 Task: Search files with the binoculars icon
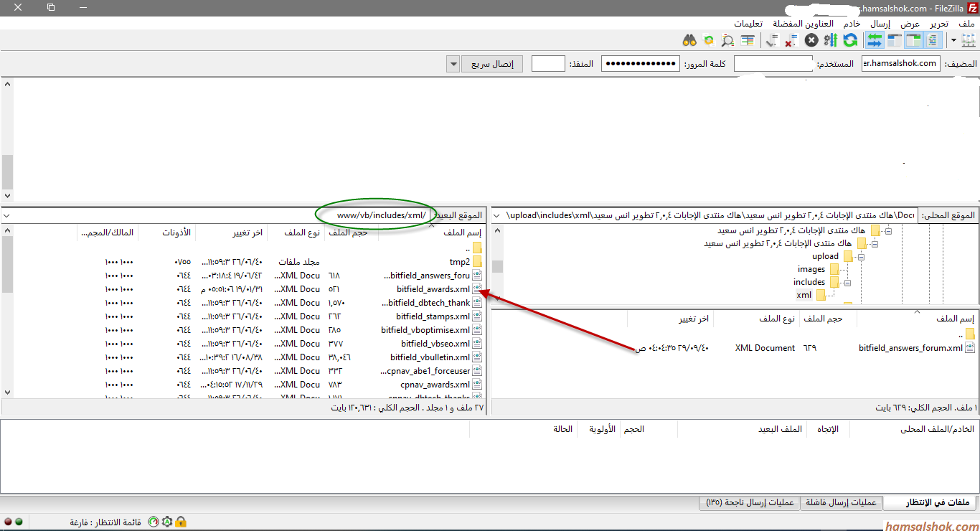tap(689, 40)
